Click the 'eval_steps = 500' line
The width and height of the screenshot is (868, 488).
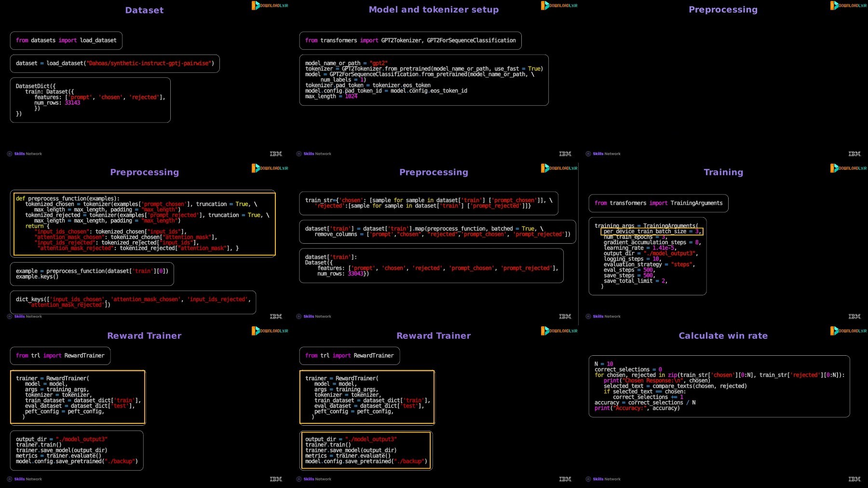pyautogui.click(x=629, y=270)
